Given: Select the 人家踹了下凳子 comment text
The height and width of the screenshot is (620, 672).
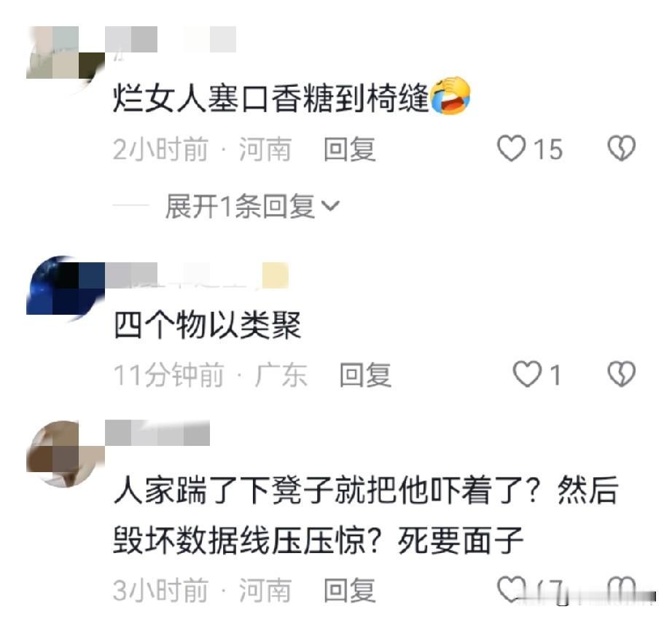Looking at the screenshot, I should click(x=366, y=514).
